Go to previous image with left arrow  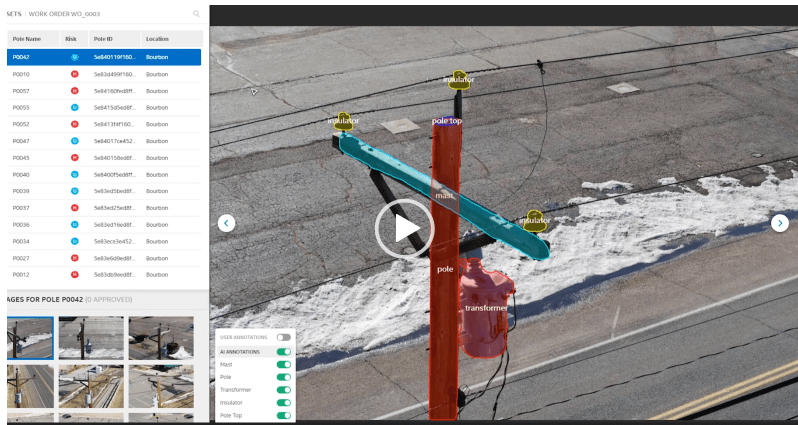226,223
